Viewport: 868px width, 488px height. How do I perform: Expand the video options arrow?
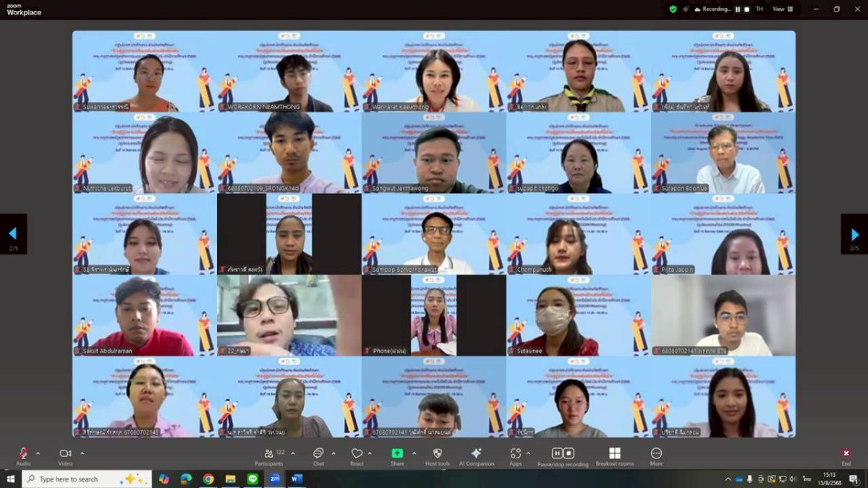pos(82,453)
